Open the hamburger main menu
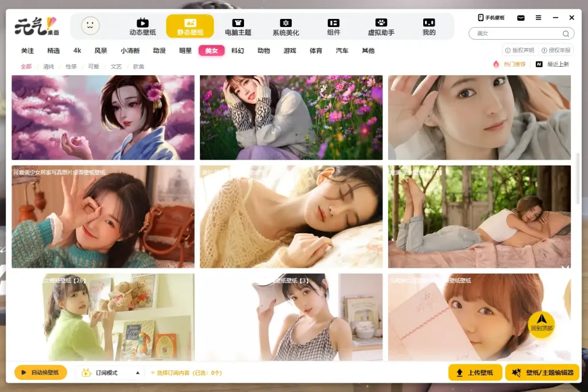The width and height of the screenshot is (588, 392). click(x=538, y=18)
